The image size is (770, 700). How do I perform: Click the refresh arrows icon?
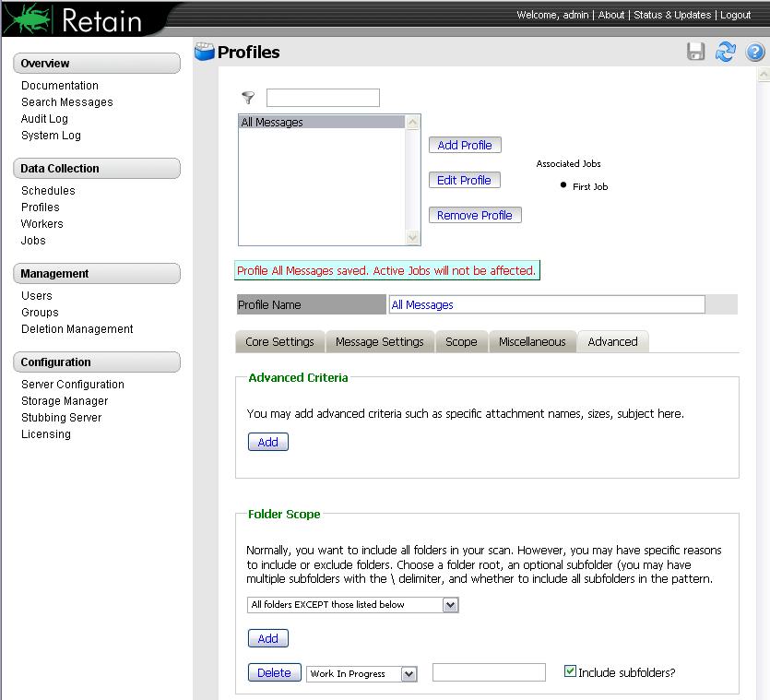(726, 52)
